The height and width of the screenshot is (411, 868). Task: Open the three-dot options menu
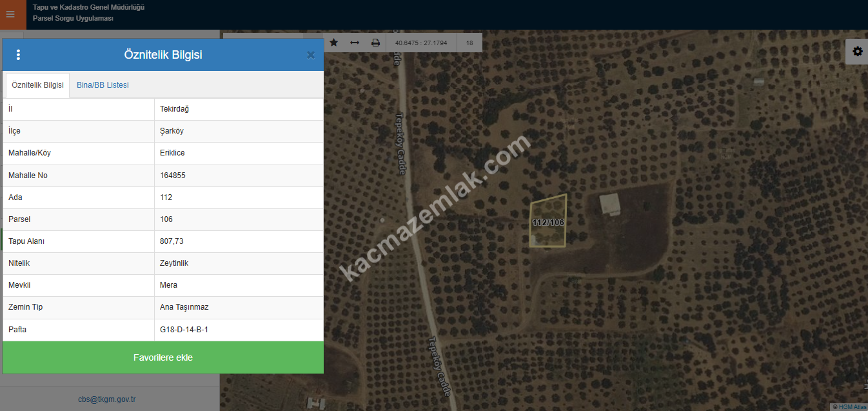[18, 55]
